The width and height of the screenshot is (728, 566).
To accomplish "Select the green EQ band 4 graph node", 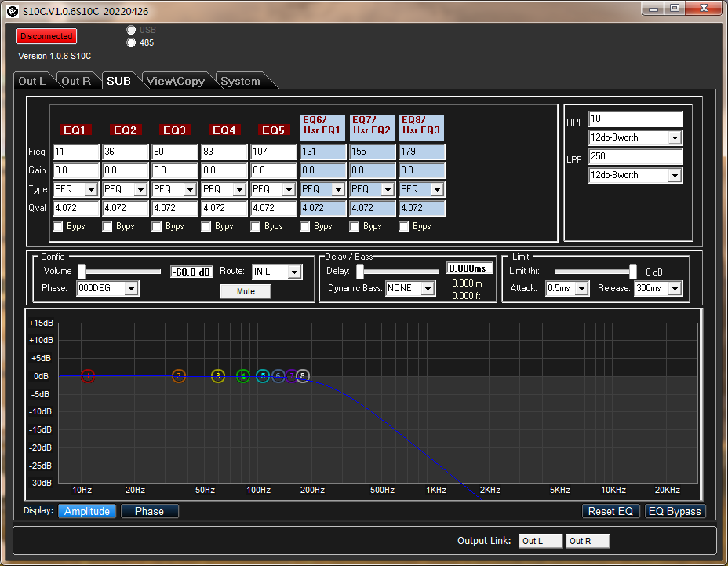I will (243, 376).
